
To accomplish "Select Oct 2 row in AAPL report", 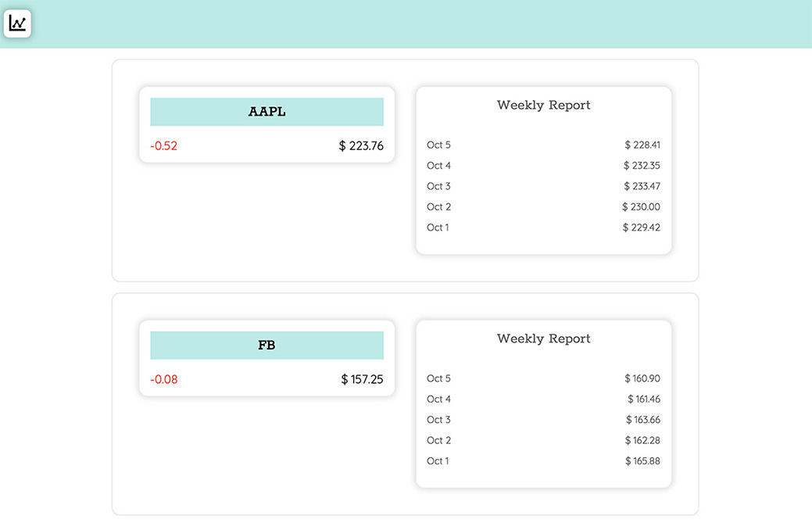I will pos(543,207).
